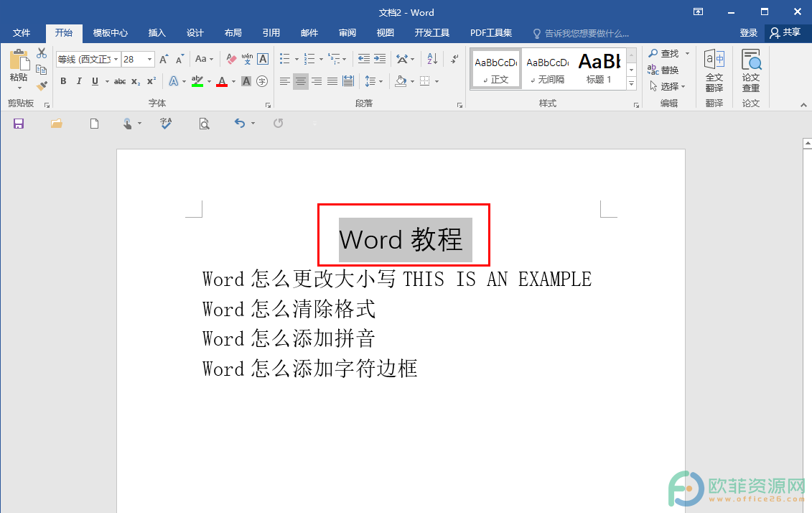
Task: Toggle center alignment
Action: (x=300, y=81)
